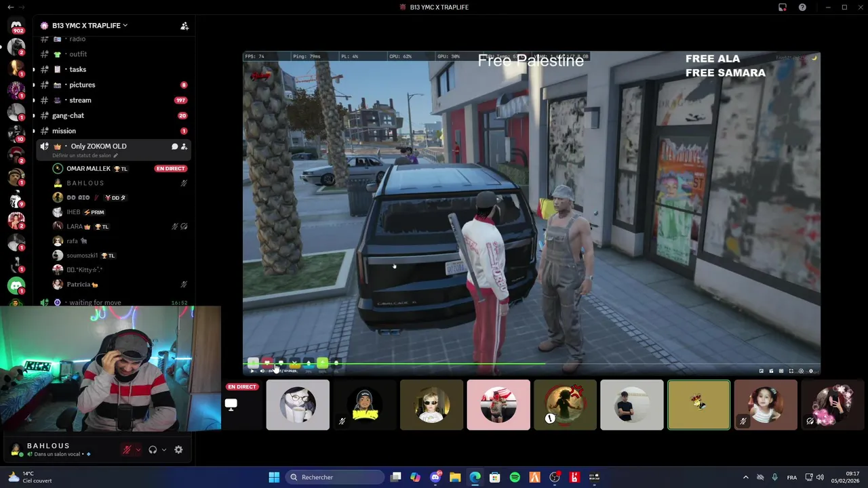Open Discord inbox icon in title bar
The height and width of the screenshot is (488, 868).
coord(783,7)
